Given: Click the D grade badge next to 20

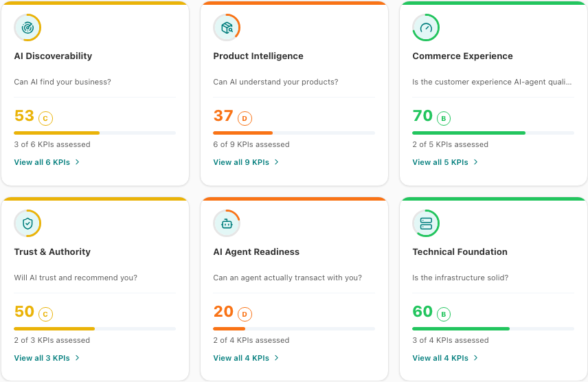Looking at the screenshot, I should (x=245, y=315).
